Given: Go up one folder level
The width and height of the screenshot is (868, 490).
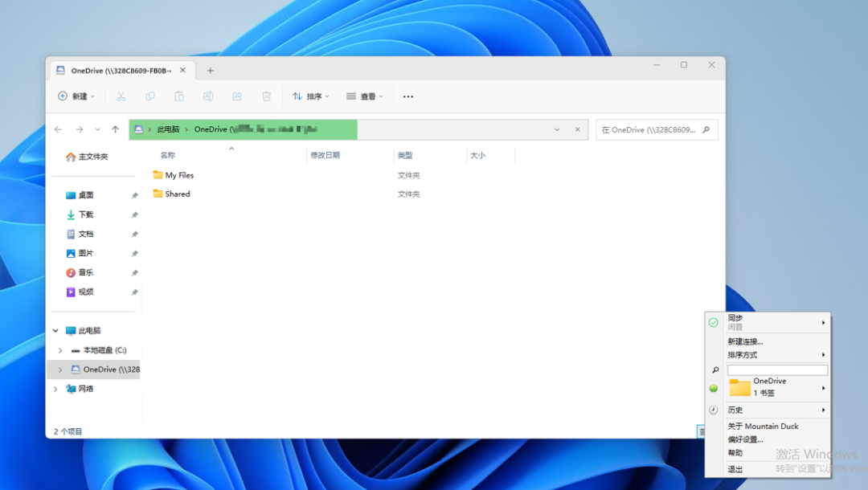Looking at the screenshot, I should point(115,129).
